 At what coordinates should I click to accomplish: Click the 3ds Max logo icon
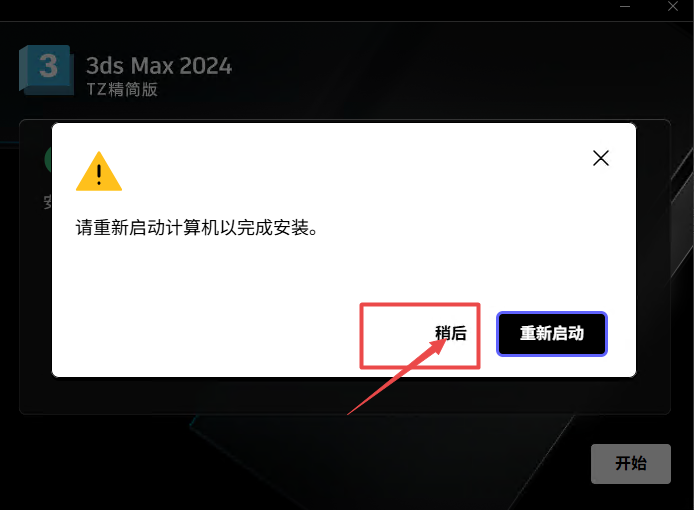[46, 70]
